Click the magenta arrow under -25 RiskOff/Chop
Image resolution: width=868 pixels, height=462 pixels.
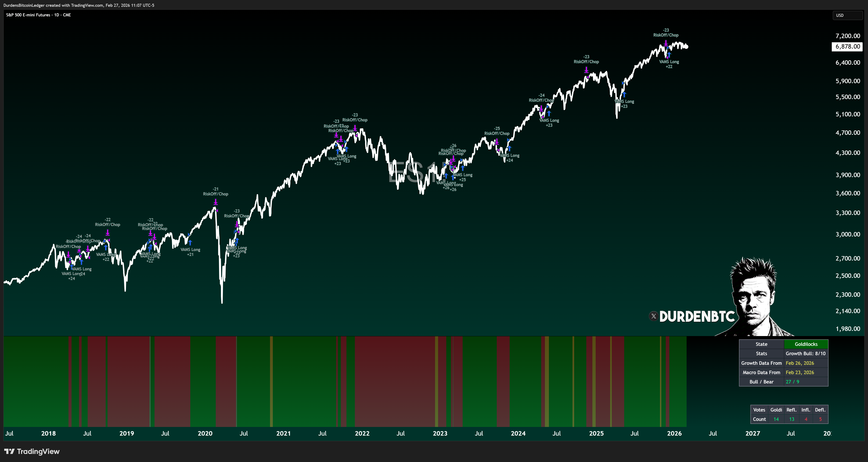497,141
